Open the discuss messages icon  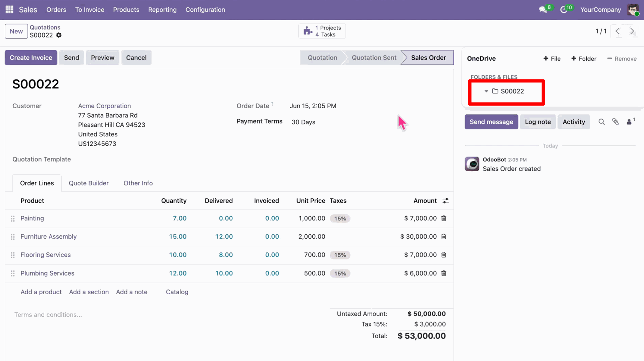tap(543, 10)
